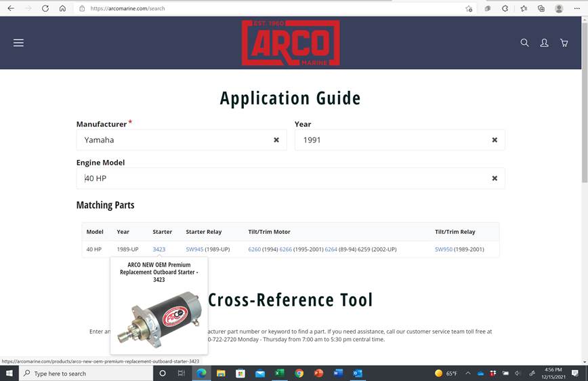
Task: Switch to Microsoft Edge in the taskbar
Action: (201, 374)
